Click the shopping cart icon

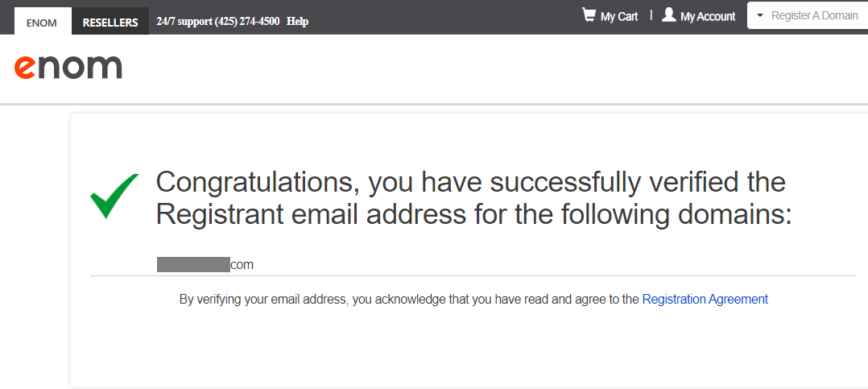coord(589,15)
